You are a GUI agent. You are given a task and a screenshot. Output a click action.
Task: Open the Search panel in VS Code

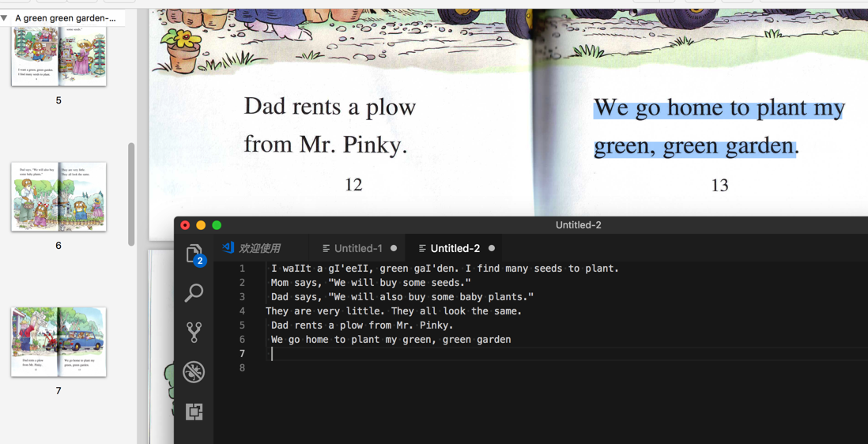click(x=194, y=292)
